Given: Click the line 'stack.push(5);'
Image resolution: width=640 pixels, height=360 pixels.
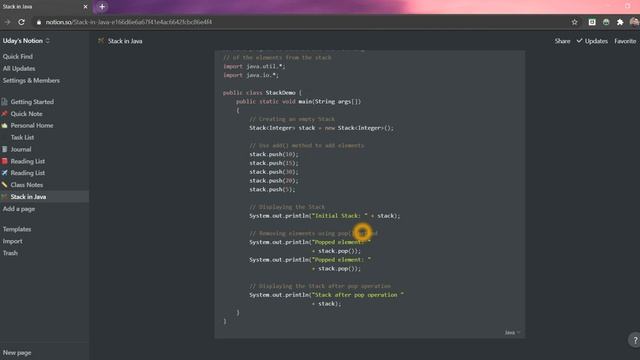Looking at the screenshot, I should coord(272,189).
